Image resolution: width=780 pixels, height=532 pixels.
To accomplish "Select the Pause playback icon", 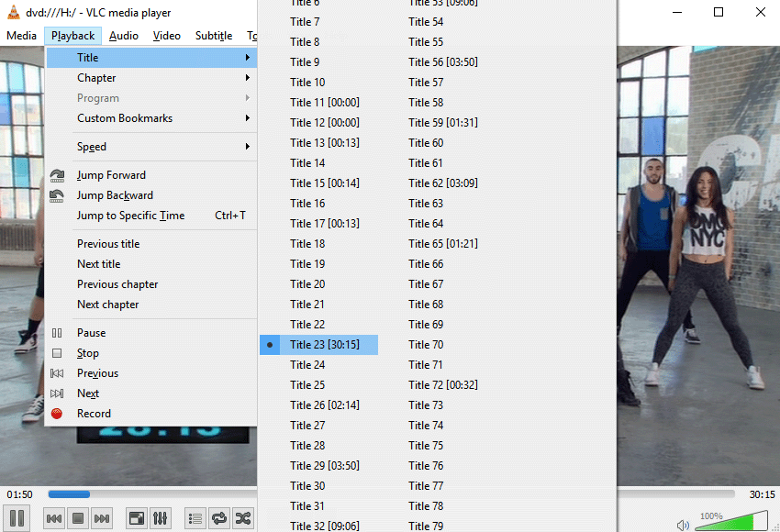I will pos(17,518).
